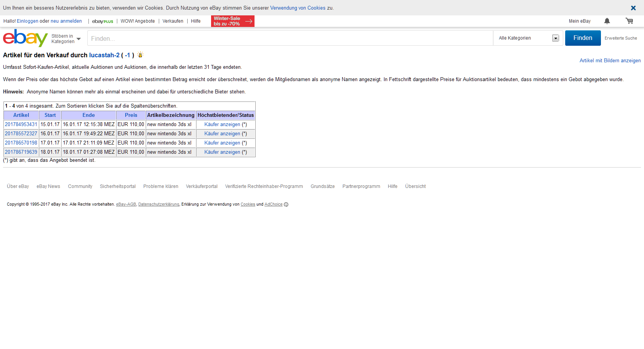Click the Einloggen link

[x=27, y=21]
